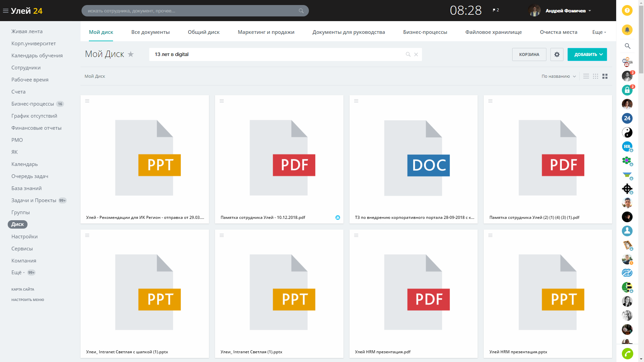Open the blue 24 chat icon

pos(627,118)
